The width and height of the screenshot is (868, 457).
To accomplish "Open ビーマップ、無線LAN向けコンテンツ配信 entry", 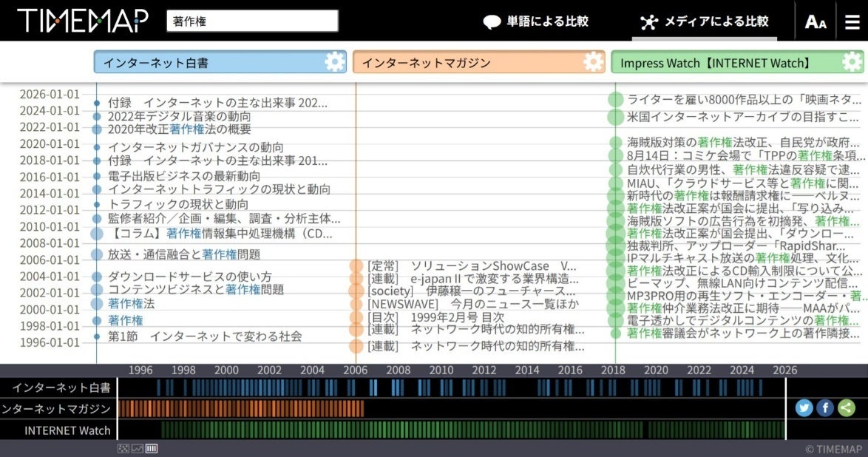I will click(743, 283).
